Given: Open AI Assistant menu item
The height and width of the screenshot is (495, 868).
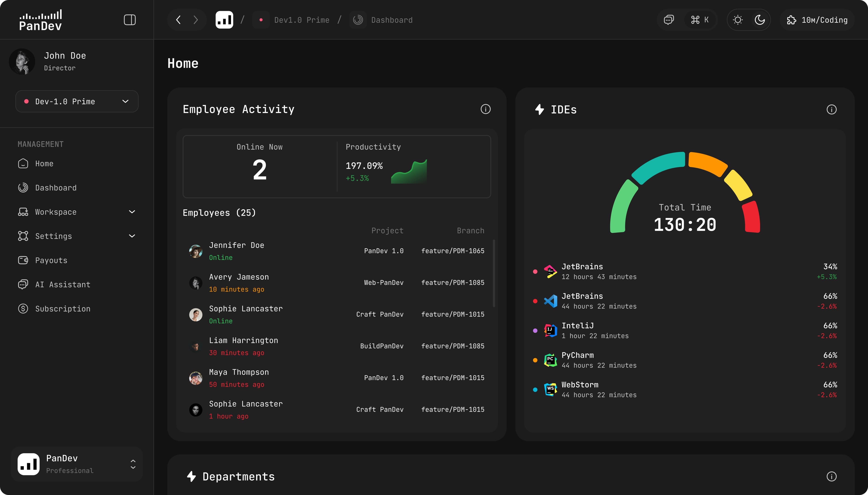Looking at the screenshot, I should click(63, 285).
